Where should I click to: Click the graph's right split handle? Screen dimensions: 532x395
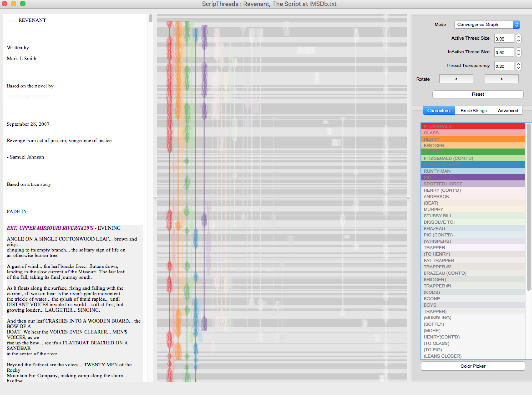click(x=409, y=198)
